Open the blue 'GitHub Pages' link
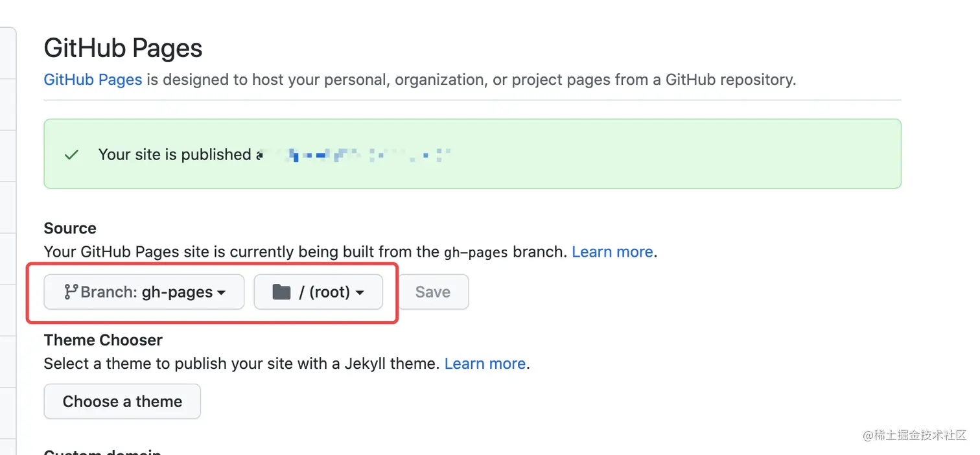Viewport: 980px width, 455px height. point(93,80)
